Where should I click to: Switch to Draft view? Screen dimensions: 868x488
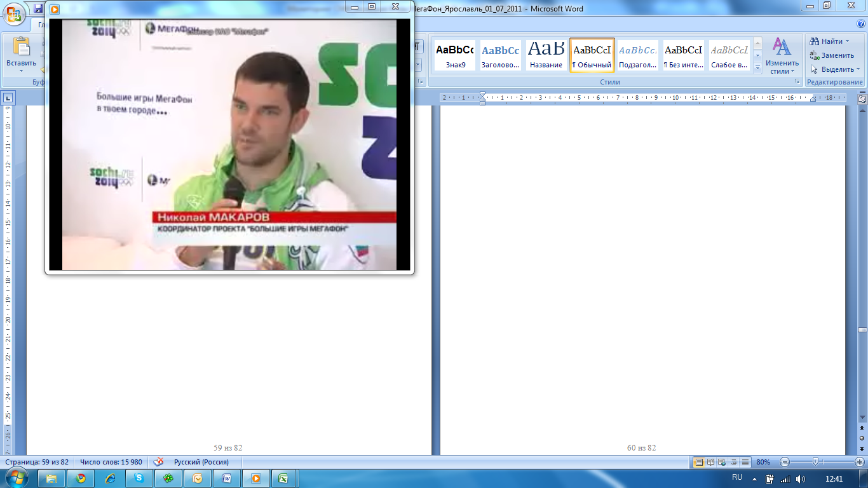(745, 462)
